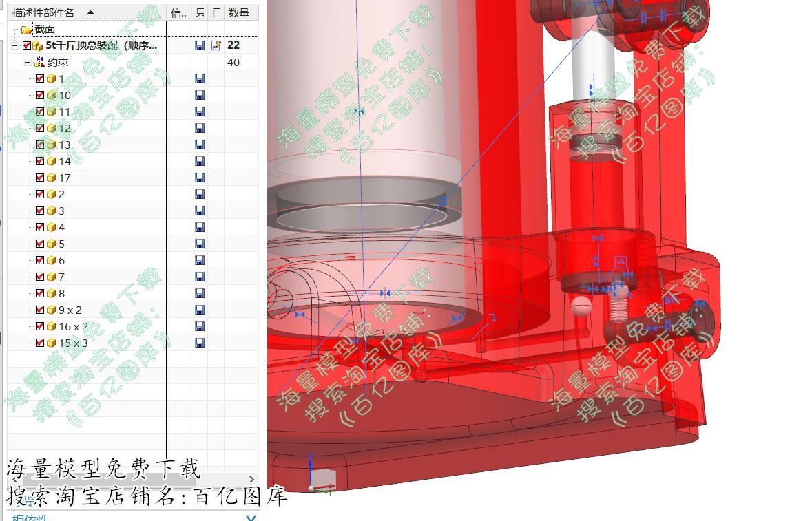The image size is (812, 521).
Task: Click the save disk icon in row 13
Action: click(x=199, y=145)
